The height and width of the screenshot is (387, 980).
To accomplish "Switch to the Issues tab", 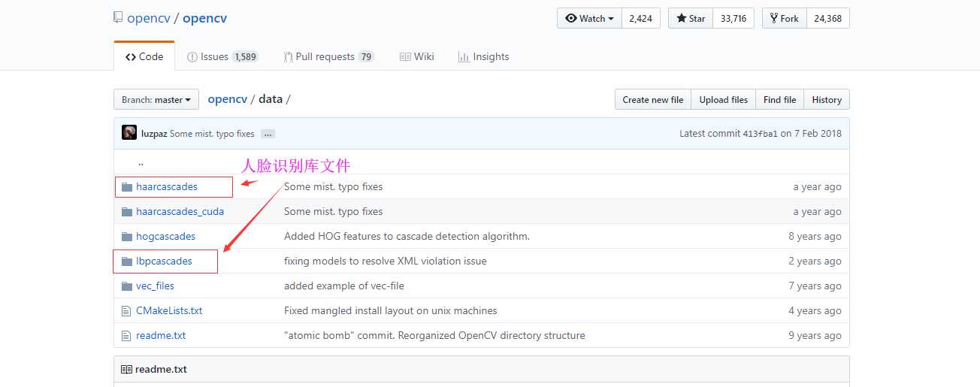I will point(222,56).
